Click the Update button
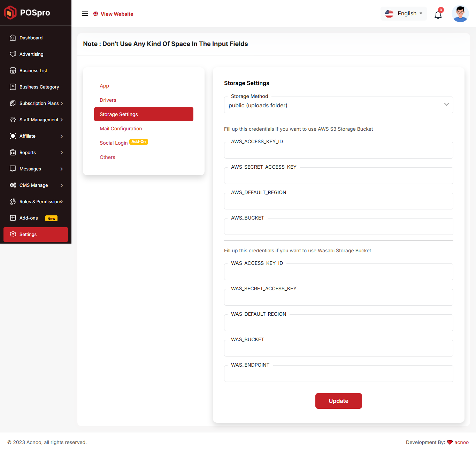 pos(338,401)
